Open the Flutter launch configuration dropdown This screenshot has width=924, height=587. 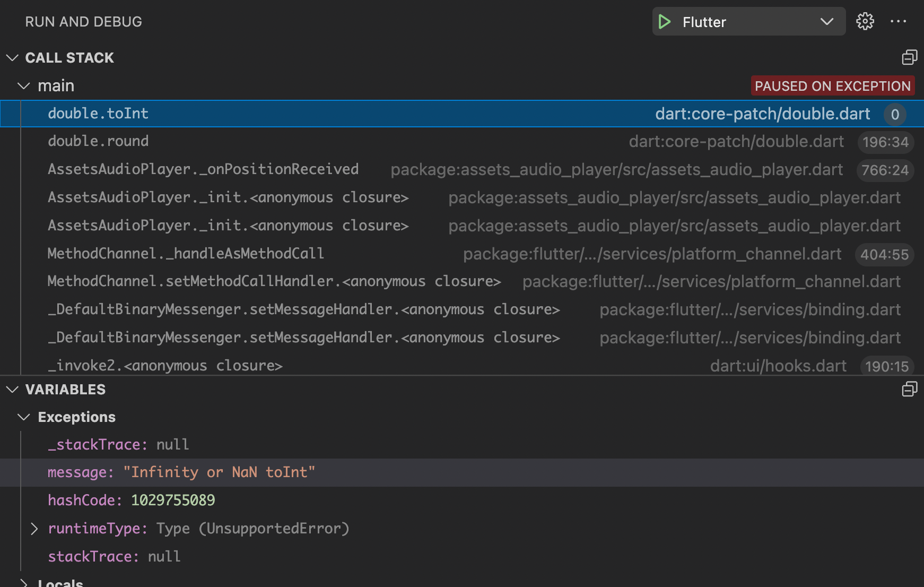click(826, 22)
